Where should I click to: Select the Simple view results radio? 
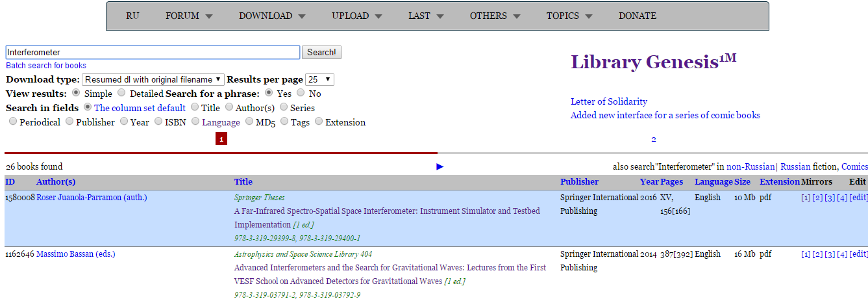tap(75, 94)
